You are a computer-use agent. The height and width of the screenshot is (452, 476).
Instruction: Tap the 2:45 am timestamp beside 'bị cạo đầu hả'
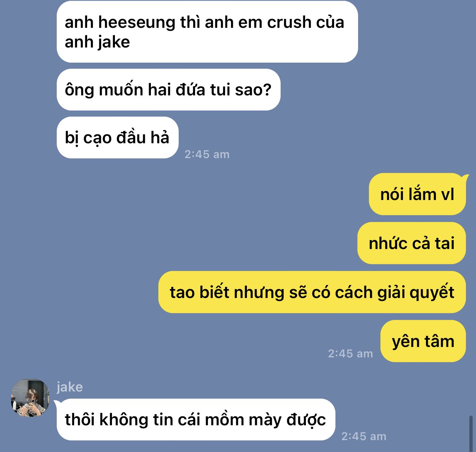(x=207, y=154)
